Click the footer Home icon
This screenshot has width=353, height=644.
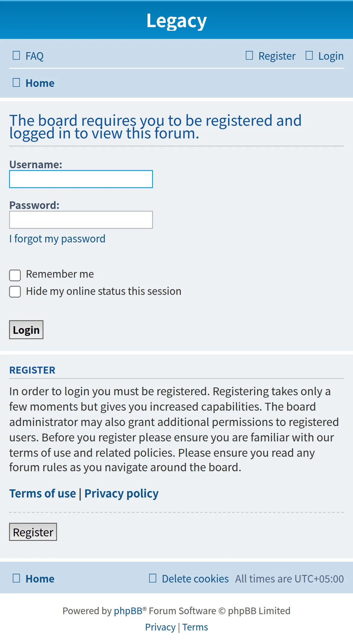pos(16,578)
